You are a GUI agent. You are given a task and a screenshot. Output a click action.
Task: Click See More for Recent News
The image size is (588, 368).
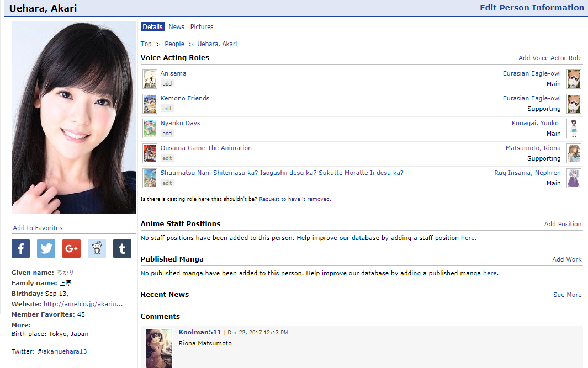(567, 295)
